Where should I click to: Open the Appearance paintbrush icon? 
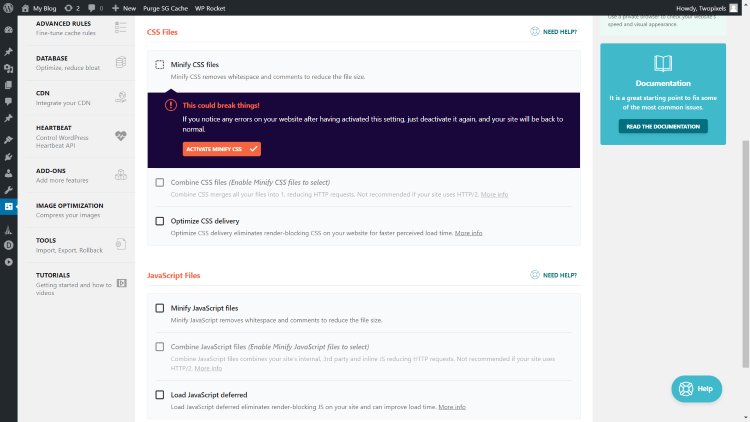[x=9, y=140]
